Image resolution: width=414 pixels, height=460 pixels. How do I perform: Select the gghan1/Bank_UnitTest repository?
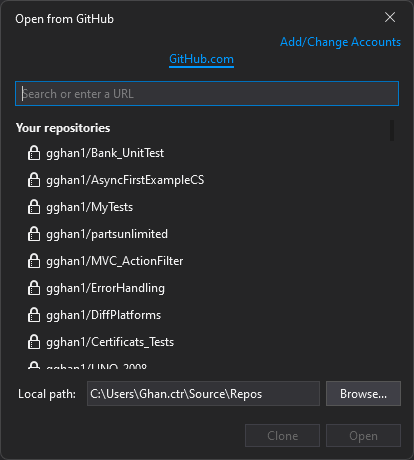(x=105, y=153)
